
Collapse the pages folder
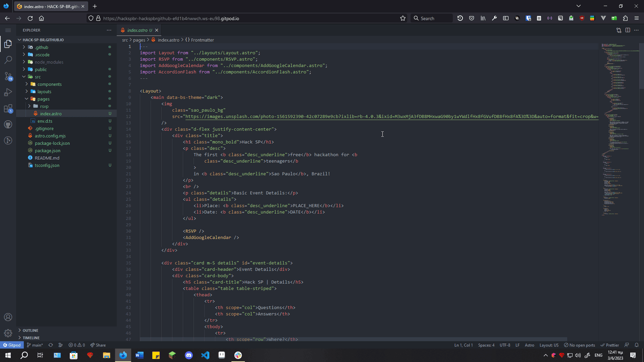pyautogui.click(x=43, y=99)
